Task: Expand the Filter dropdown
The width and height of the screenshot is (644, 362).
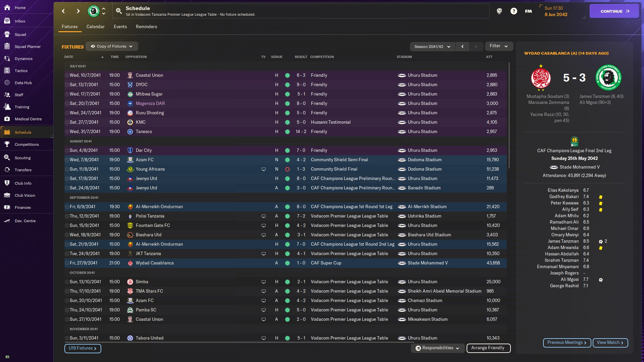Action: (x=498, y=46)
